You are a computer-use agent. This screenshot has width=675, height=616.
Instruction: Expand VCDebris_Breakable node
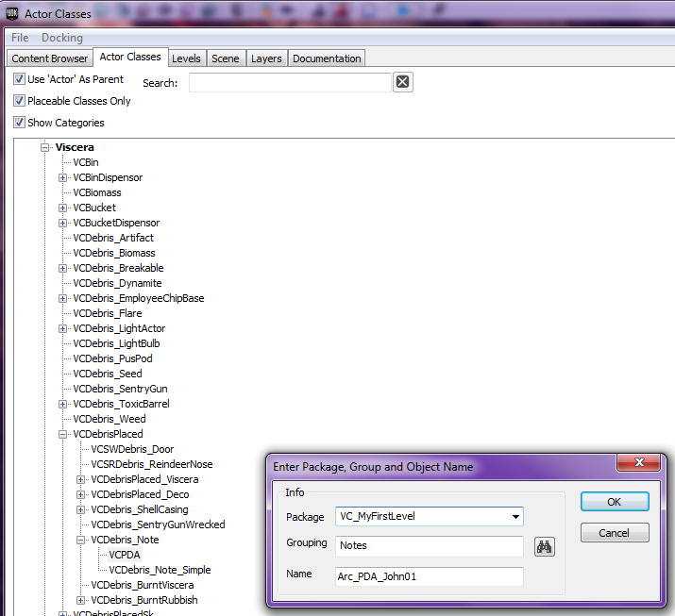(x=63, y=269)
